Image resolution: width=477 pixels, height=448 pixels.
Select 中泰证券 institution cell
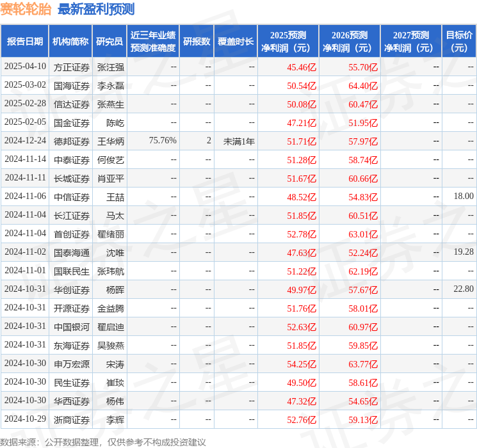click(x=72, y=160)
